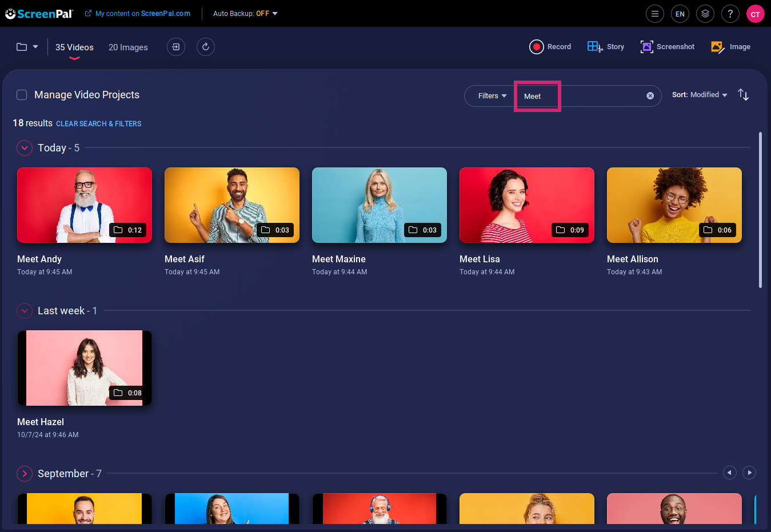Open the folder selector dropdown

27,47
